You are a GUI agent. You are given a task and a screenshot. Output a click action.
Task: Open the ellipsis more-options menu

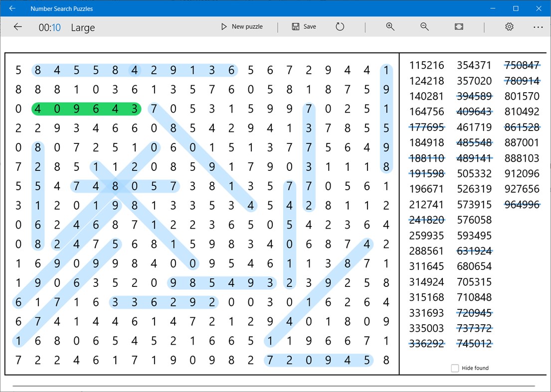(x=538, y=26)
